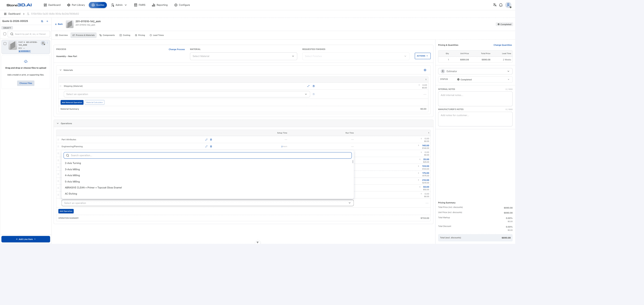Screen dimensions: 644x305
Task: Open the user profile avatar
Action: point(508,5)
